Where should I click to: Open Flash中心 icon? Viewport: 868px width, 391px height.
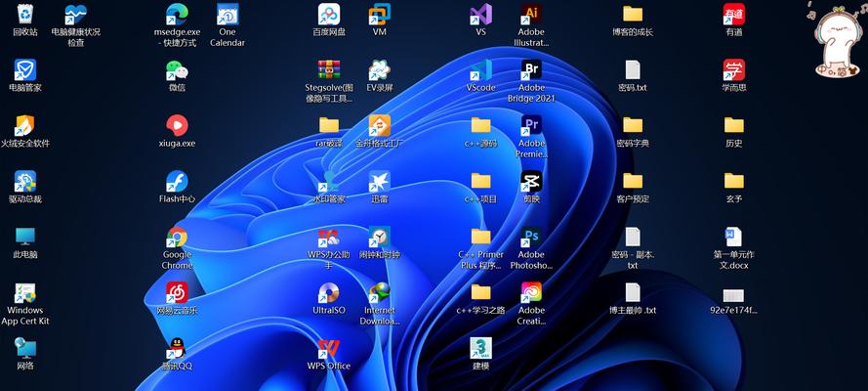click(x=177, y=182)
